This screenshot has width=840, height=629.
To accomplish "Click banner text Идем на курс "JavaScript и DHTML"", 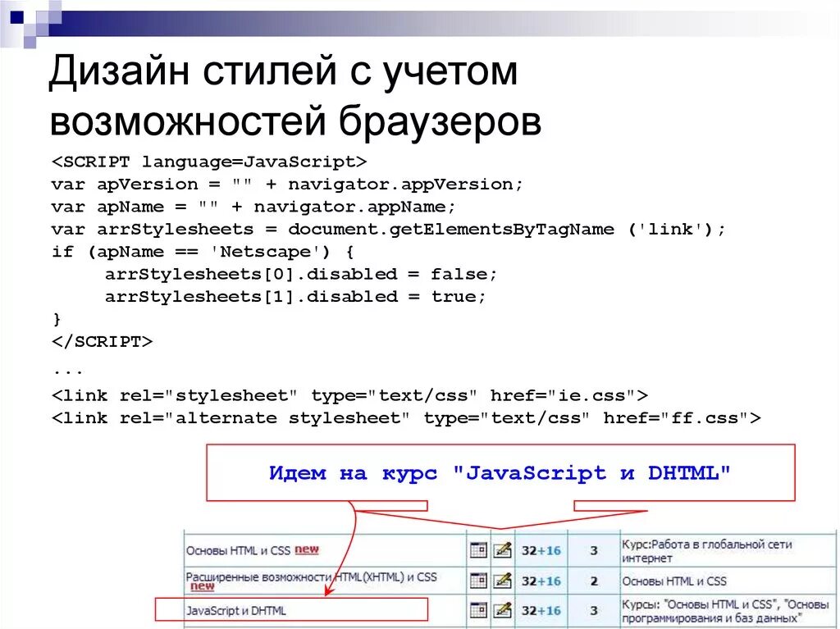I will pyautogui.click(x=500, y=472).
